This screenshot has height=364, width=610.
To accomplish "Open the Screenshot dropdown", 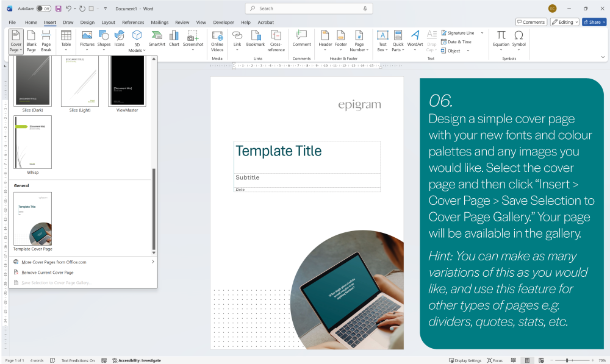I will click(x=193, y=41).
